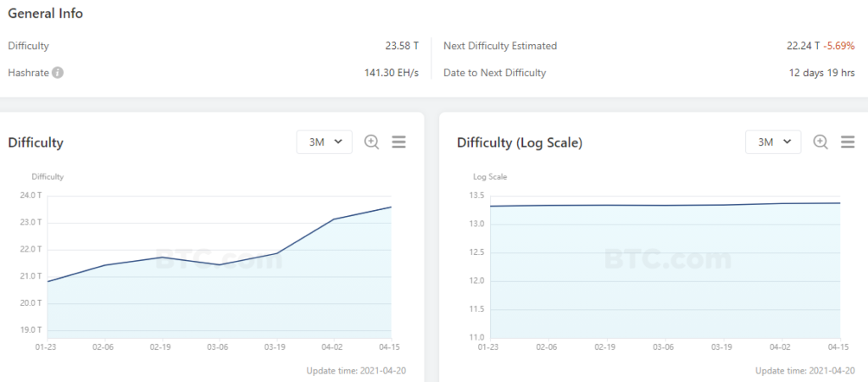Image resolution: width=868 pixels, height=382 pixels.
Task: Click the 141.30 EH/s hashrate value
Action: (x=392, y=73)
